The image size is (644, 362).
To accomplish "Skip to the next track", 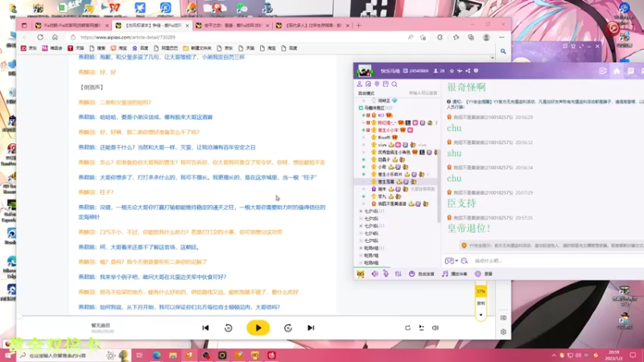I will (x=311, y=327).
